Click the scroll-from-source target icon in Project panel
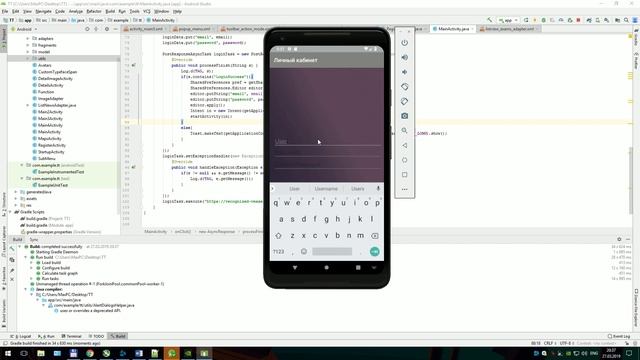Screen dimensions: 640x360 87,29
